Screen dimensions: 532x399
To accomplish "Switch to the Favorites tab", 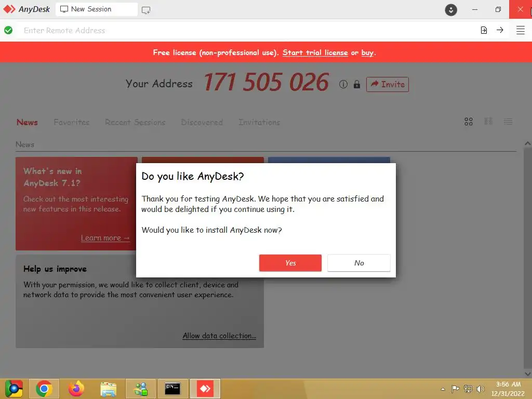I will click(x=72, y=122).
